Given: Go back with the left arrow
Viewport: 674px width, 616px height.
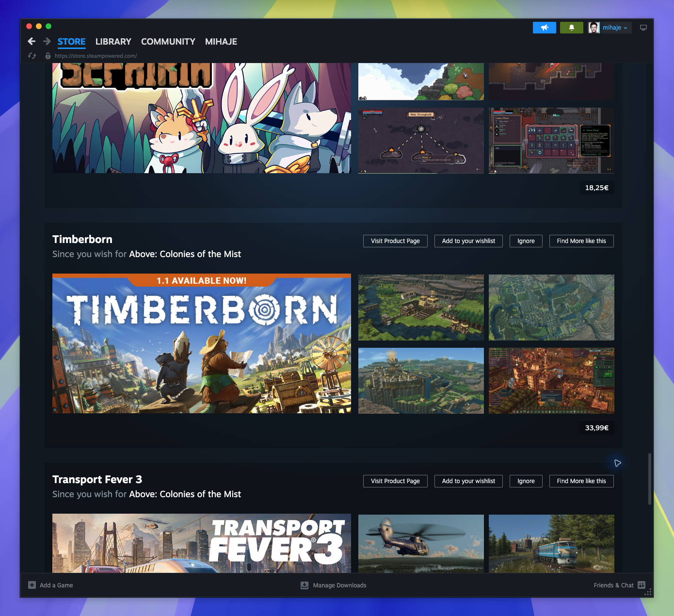Looking at the screenshot, I should pos(32,41).
